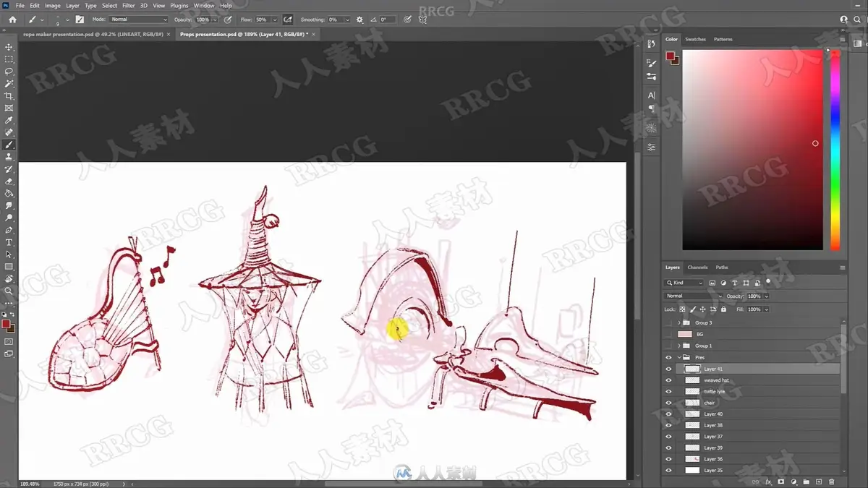The width and height of the screenshot is (868, 488).
Task: Select the Zoom tool
Action: tap(9, 291)
